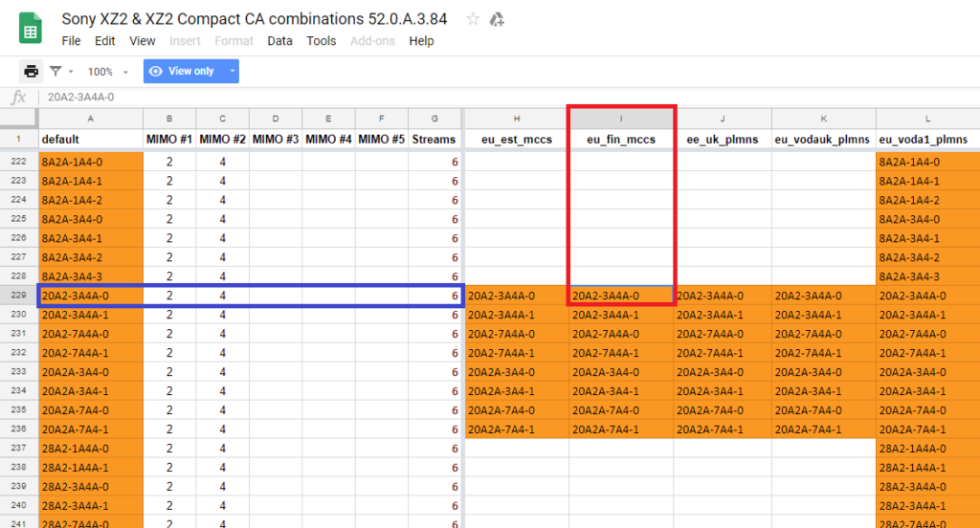Click the View only button
The width and height of the screenshot is (980, 528).
coord(183,71)
